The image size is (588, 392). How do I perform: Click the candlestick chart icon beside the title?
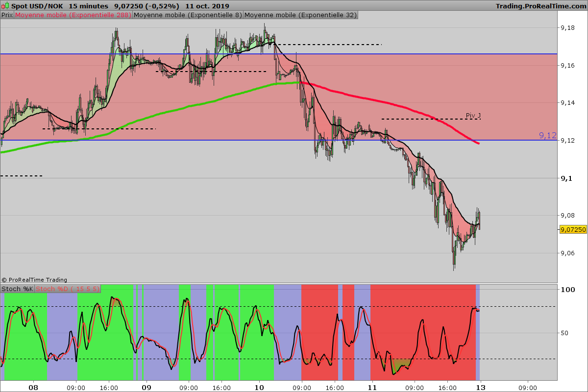coord(4,6)
